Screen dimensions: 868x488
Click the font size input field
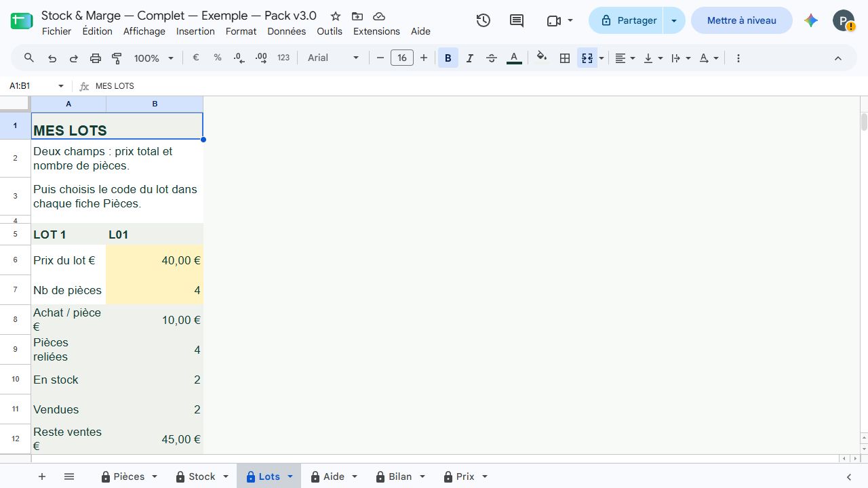(402, 58)
